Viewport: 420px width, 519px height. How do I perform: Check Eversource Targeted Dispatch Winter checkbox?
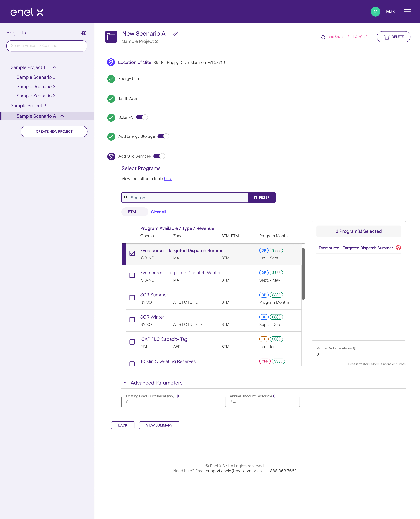[x=132, y=275]
